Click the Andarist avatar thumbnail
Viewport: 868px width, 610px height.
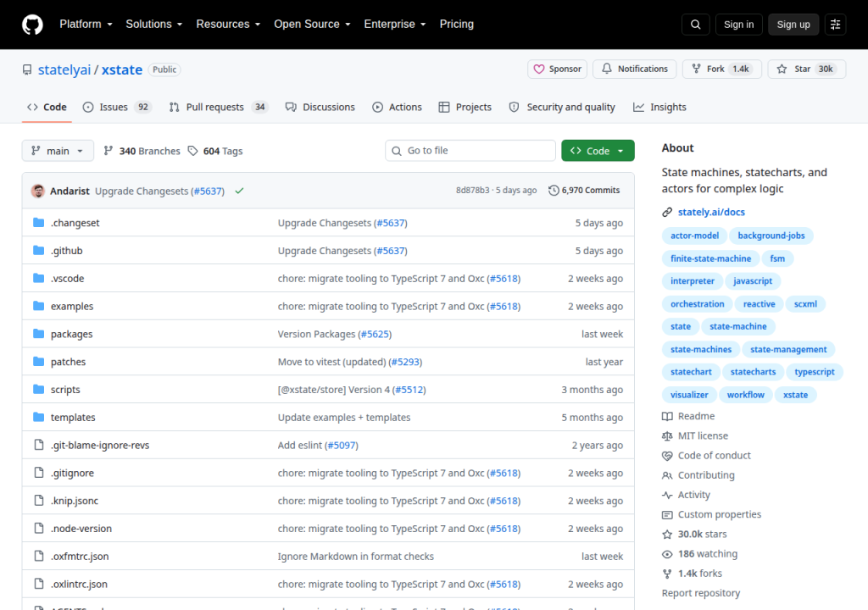tap(38, 191)
